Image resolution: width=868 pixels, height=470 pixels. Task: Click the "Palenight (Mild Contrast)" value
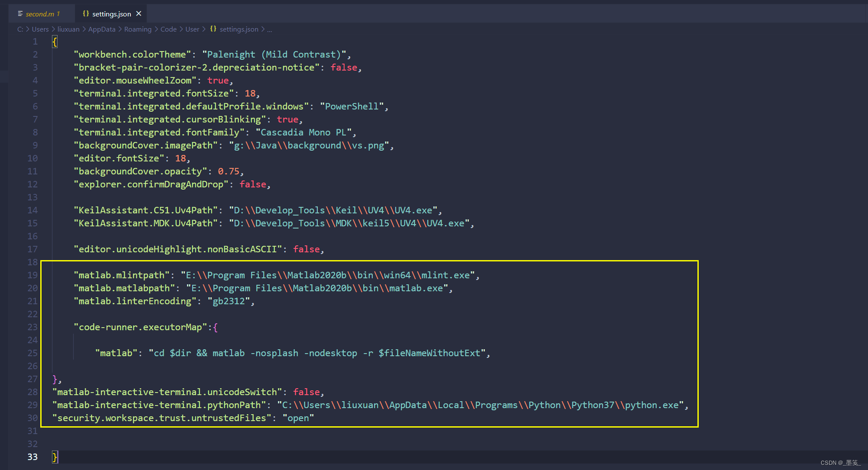pos(274,55)
